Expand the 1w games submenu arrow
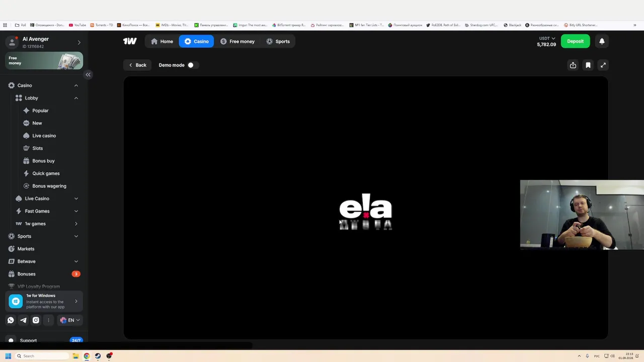 pyautogui.click(x=76, y=224)
